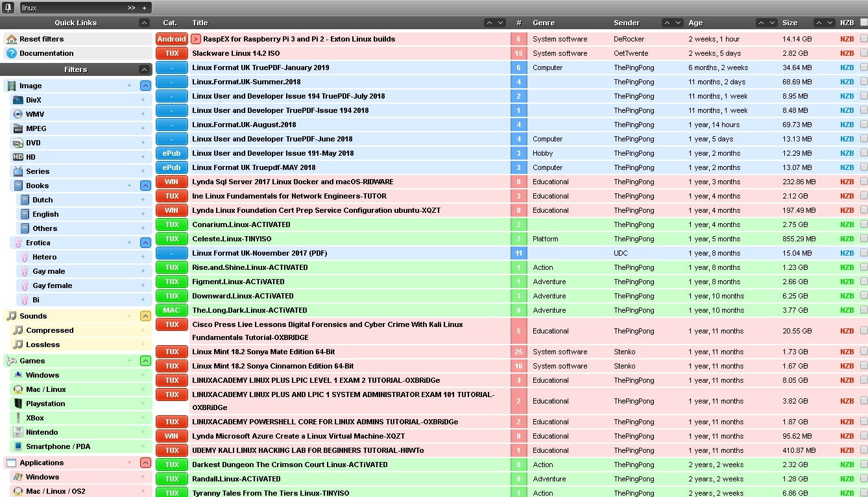This screenshot has width=868, height=497.
Task: Click the MPEG clapperboard icon
Action: click(x=18, y=128)
